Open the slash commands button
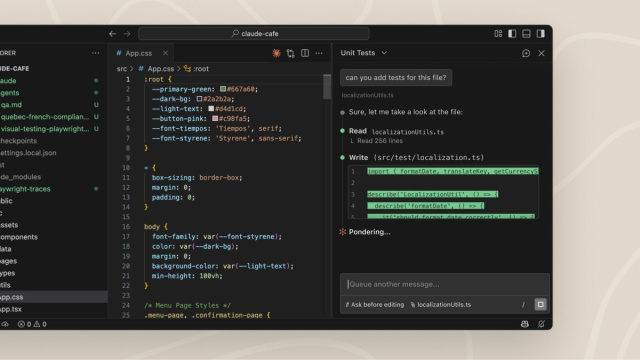This screenshot has width=640, height=360. coord(523,305)
